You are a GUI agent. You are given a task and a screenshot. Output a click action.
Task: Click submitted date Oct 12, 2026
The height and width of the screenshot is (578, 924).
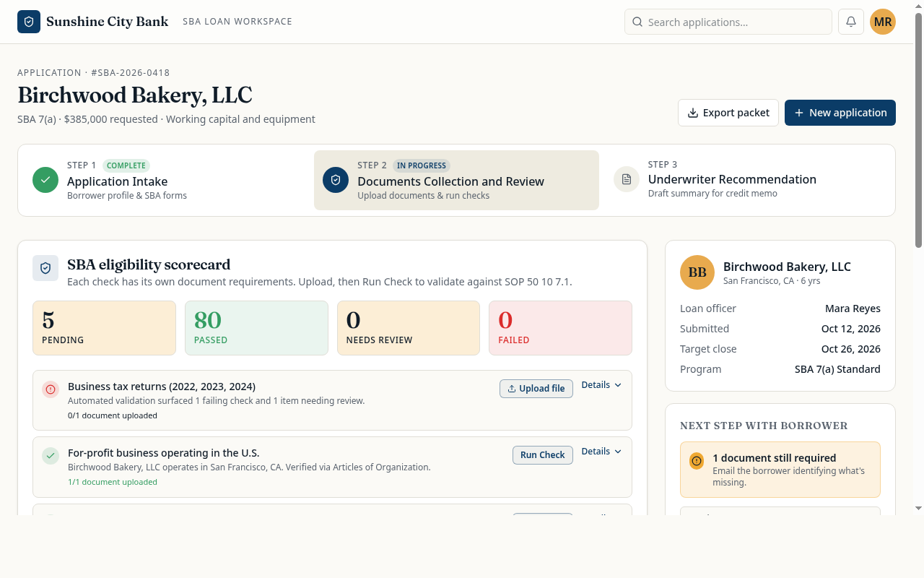(851, 329)
